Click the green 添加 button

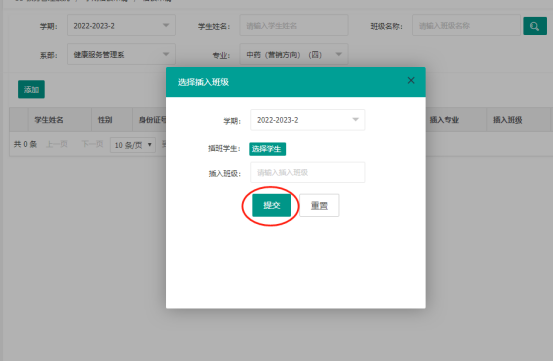click(x=31, y=89)
